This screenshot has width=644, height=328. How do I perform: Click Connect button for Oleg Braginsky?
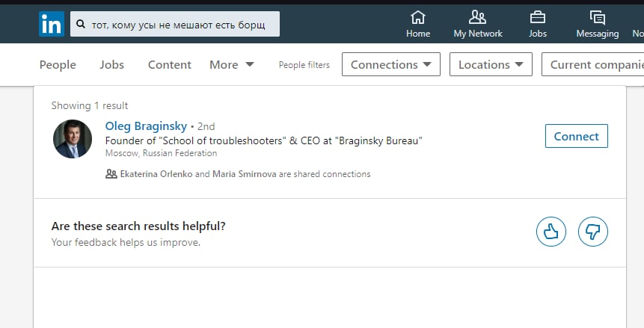[x=576, y=136]
